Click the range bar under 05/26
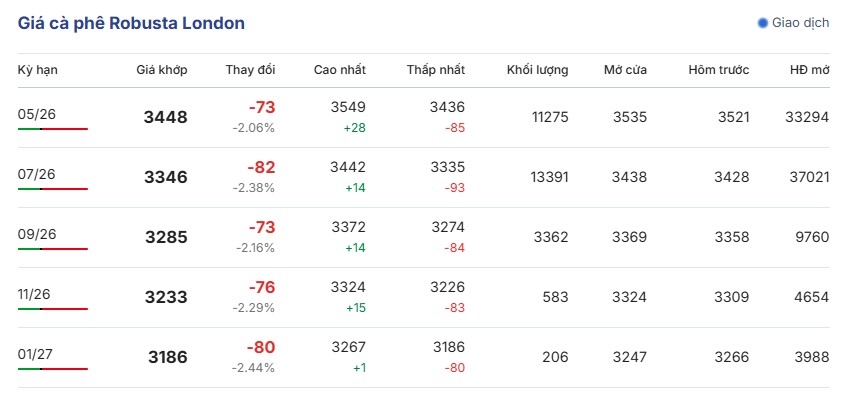Image resolution: width=852 pixels, height=404 pixels. coord(53,129)
